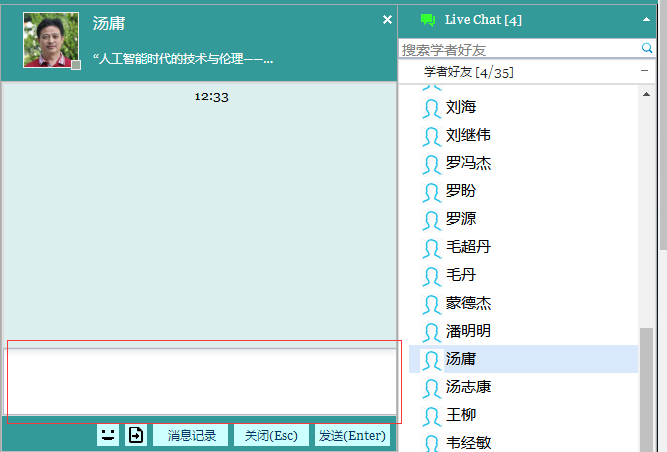Click the green Live Chat bubble icon
Viewport: 667px width, 452px height.
coord(428,20)
